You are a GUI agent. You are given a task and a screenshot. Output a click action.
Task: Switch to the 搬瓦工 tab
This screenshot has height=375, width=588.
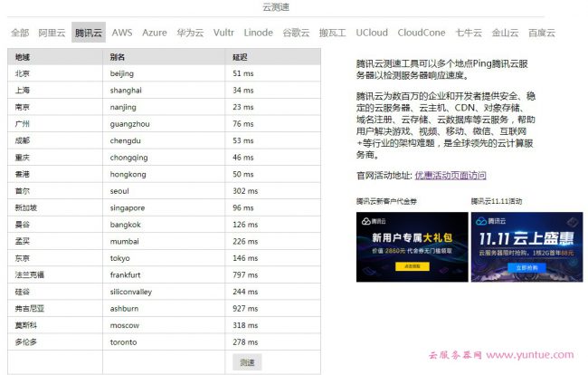click(x=333, y=33)
